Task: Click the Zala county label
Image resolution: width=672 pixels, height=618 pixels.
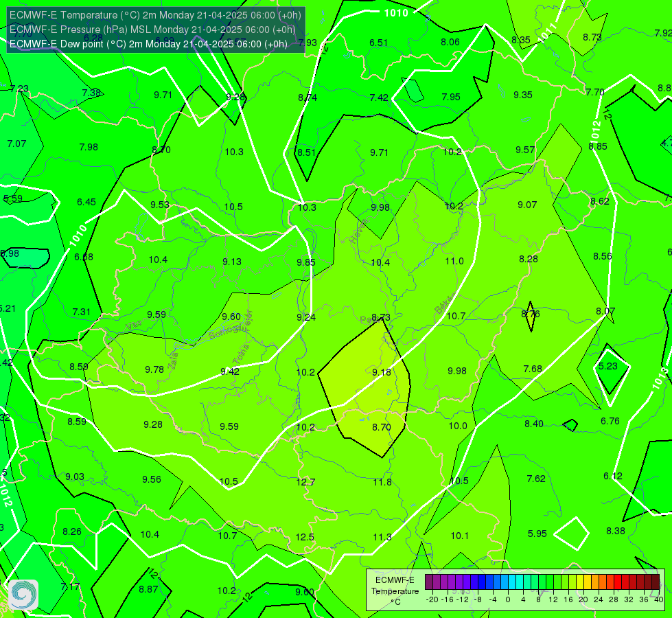Action: click(173, 360)
